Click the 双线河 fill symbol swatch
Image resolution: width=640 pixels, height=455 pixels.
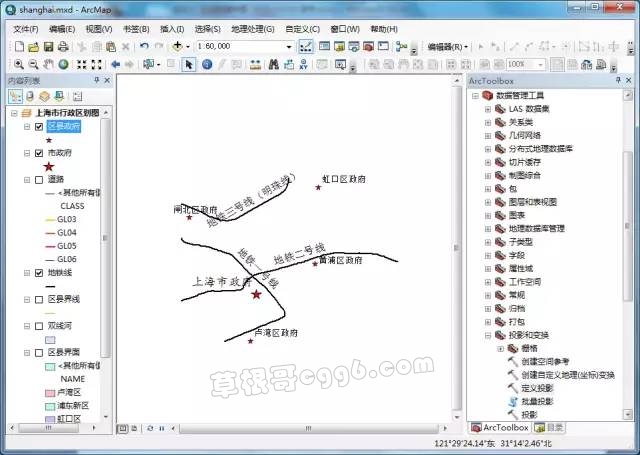pyautogui.click(x=50, y=340)
